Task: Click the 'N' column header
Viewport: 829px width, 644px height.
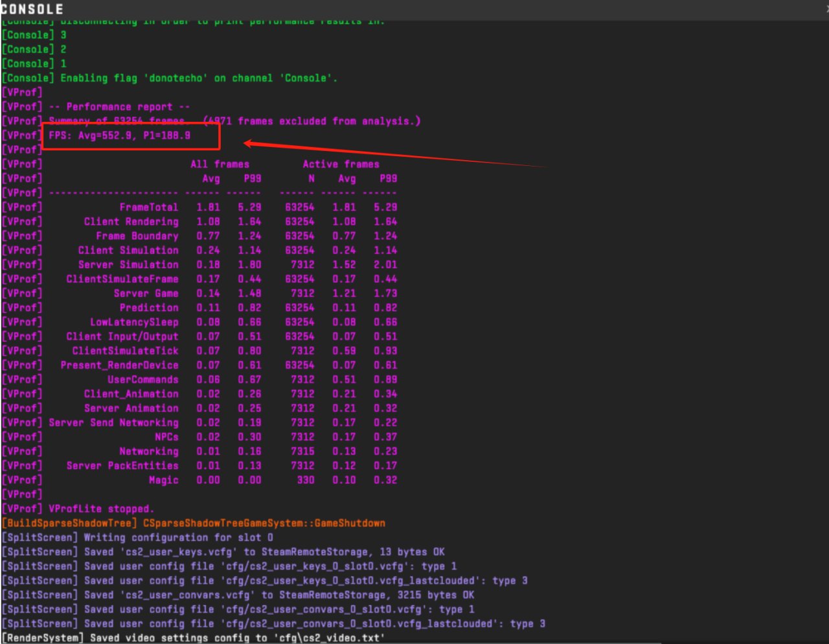Action: [x=312, y=178]
